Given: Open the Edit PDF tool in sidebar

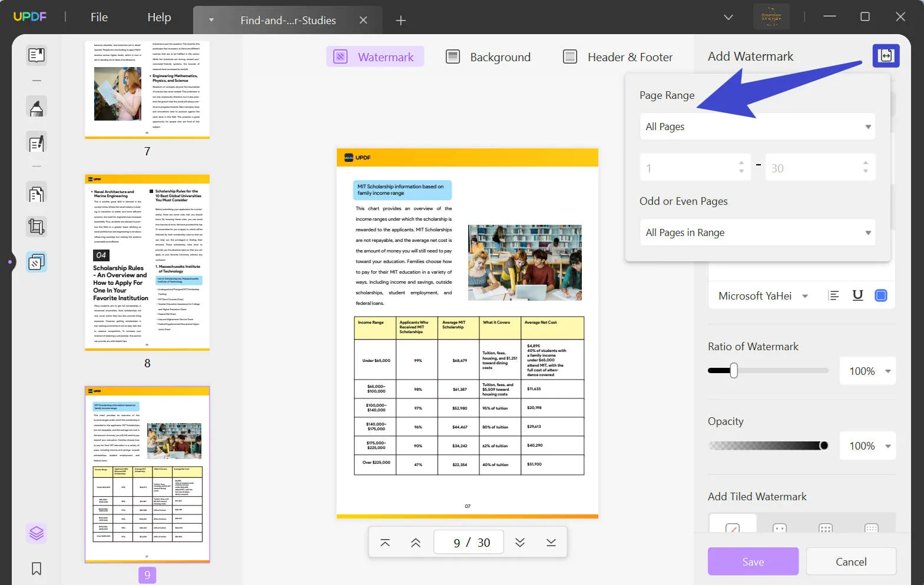Looking at the screenshot, I should [37, 144].
